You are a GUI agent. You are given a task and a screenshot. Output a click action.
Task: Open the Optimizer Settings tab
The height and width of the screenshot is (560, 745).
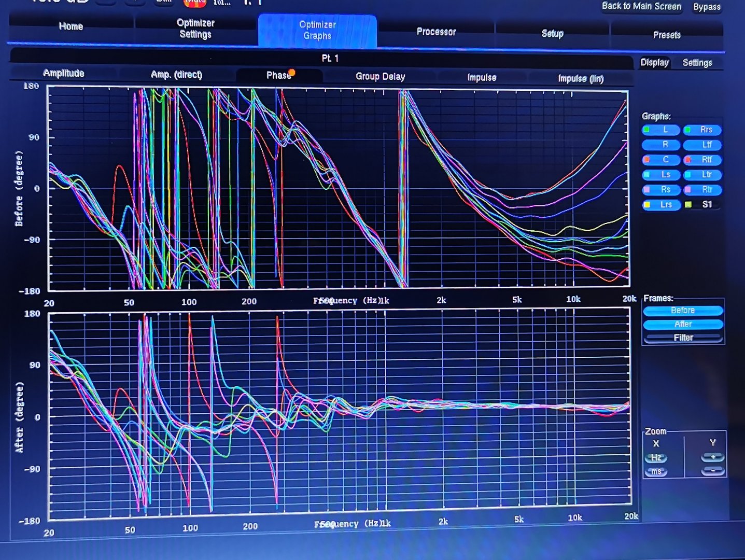[195, 29]
